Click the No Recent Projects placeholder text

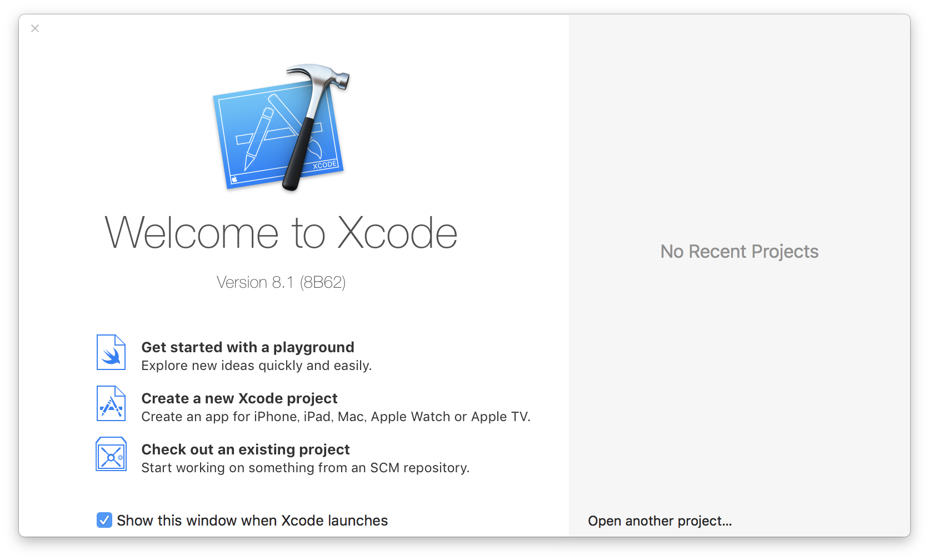[x=739, y=251]
